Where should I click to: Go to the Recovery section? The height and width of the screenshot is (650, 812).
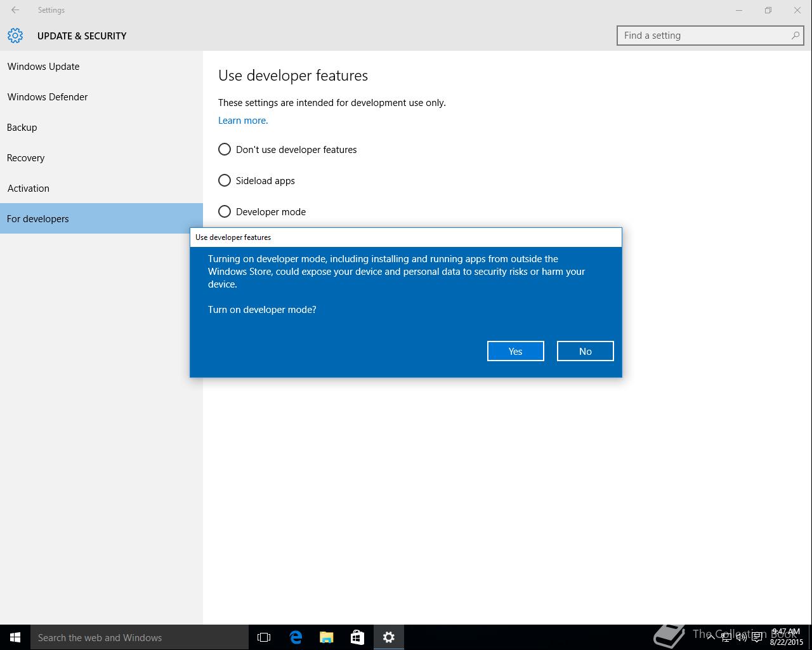[101, 158]
